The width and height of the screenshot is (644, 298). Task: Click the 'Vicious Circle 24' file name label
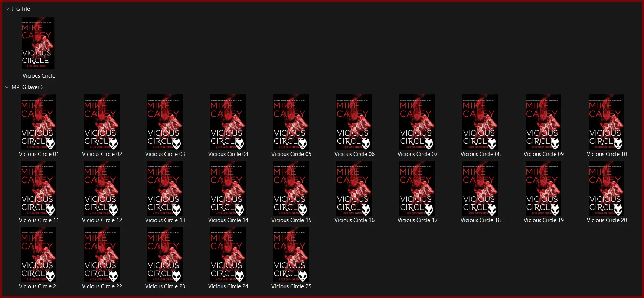(228, 286)
